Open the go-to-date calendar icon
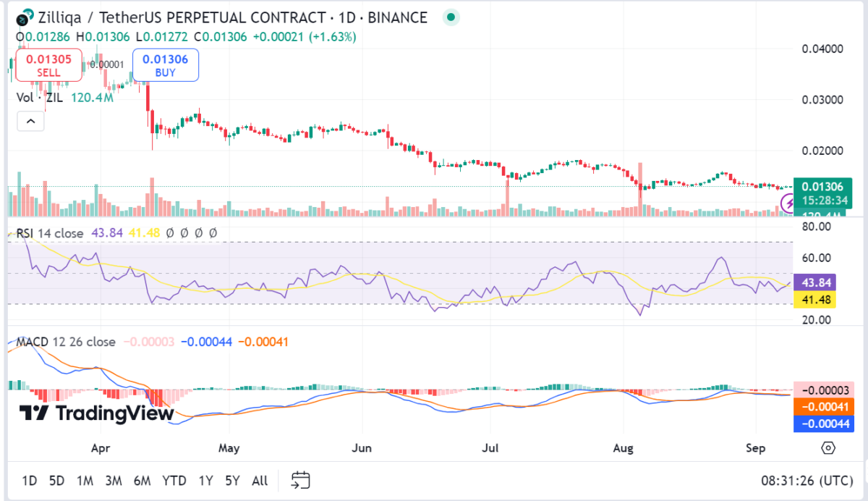 point(300,479)
